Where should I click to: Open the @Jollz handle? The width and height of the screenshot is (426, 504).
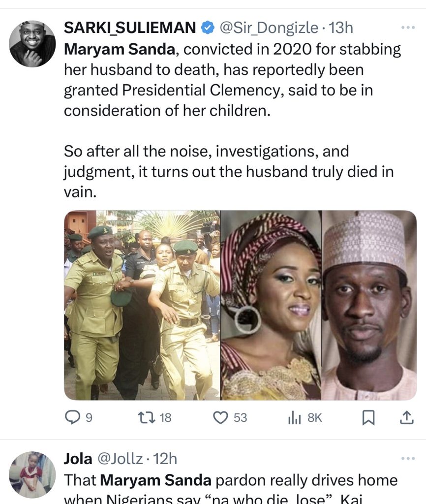point(120,459)
